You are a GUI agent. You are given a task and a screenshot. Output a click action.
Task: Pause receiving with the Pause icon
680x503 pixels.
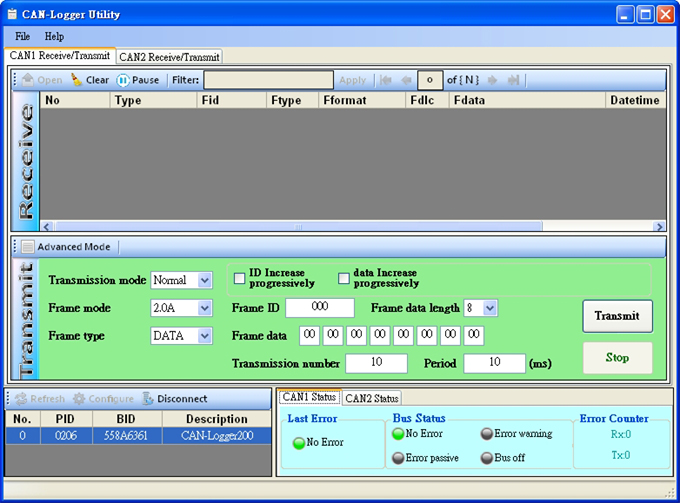123,80
